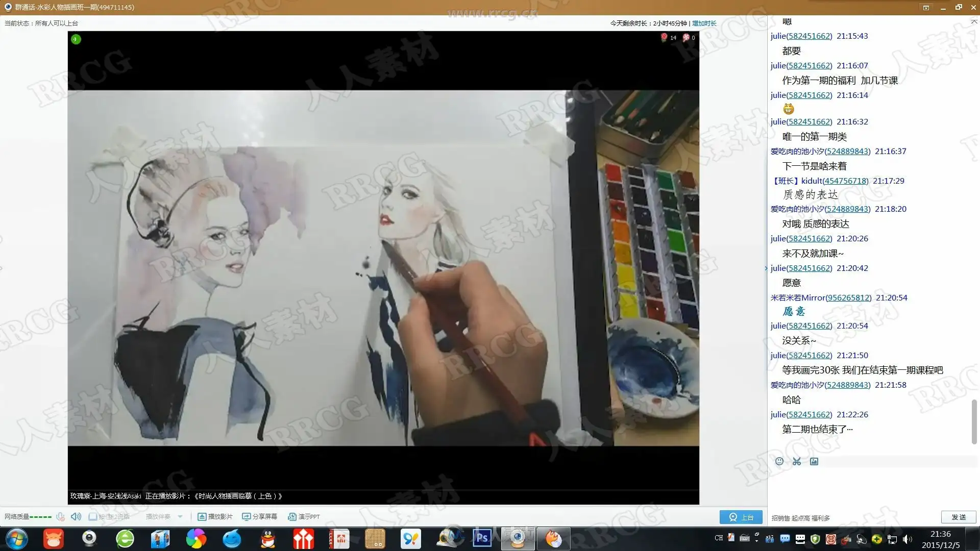The height and width of the screenshot is (551, 980).
Task: Expand the 播放伴奏 dropdown arrow
Action: point(180,516)
